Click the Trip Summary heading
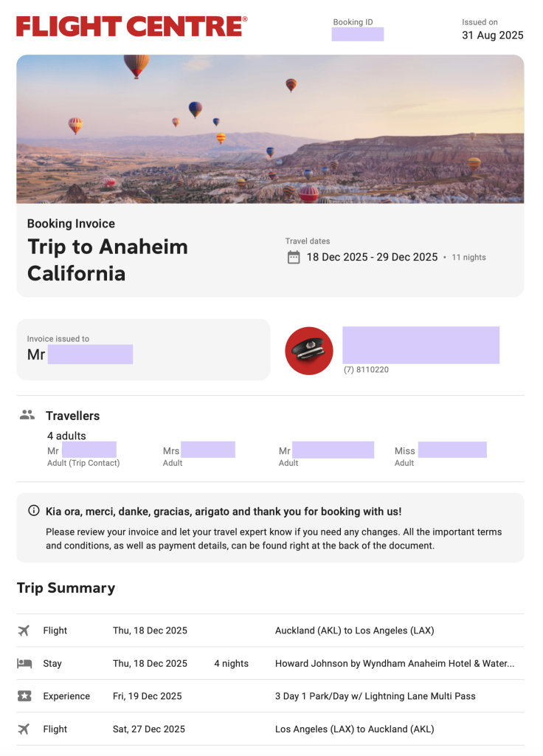This screenshot has height=756, width=543. coord(66,588)
